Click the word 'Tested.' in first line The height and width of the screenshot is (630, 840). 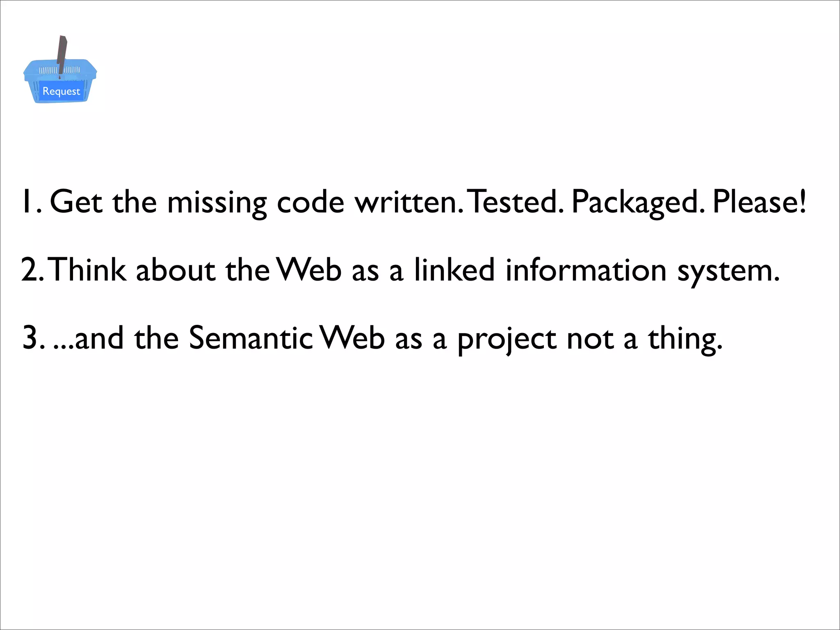[x=515, y=202]
